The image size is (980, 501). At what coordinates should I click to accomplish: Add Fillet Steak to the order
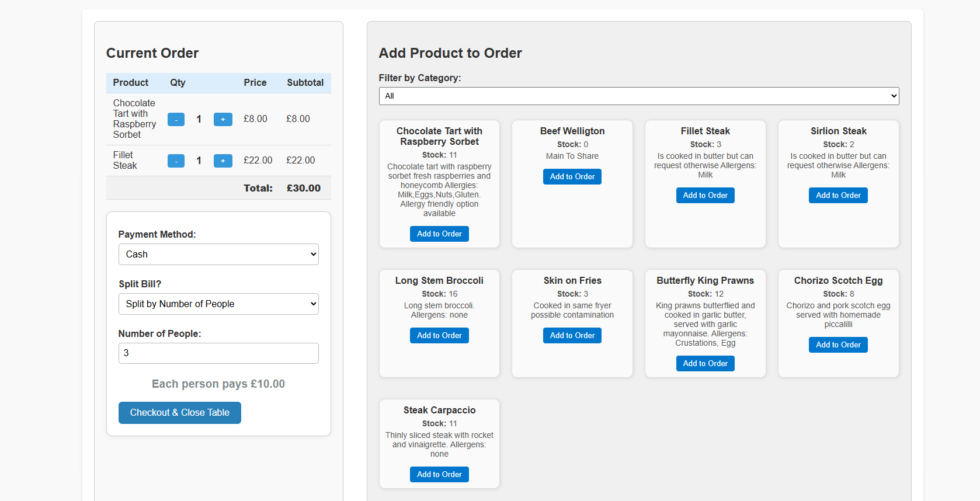pos(706,196)
